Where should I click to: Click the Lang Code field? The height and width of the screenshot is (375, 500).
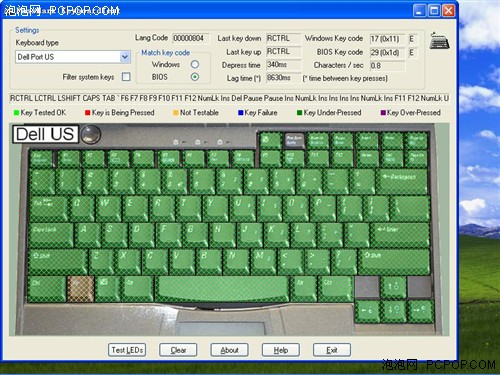click(191, 38)
